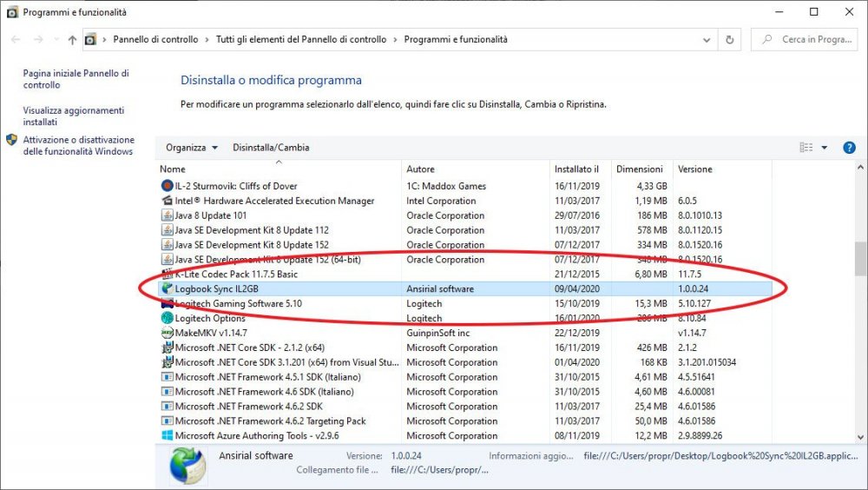Click the help question mark icon
Screen dimensions: 868x490
(x=849, y=148)
